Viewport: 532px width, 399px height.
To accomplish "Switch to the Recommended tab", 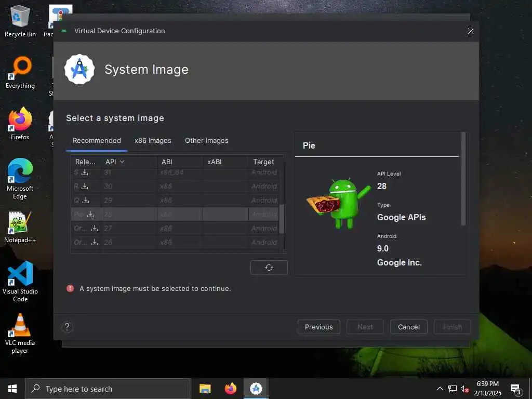I will (x=97, y=140).
